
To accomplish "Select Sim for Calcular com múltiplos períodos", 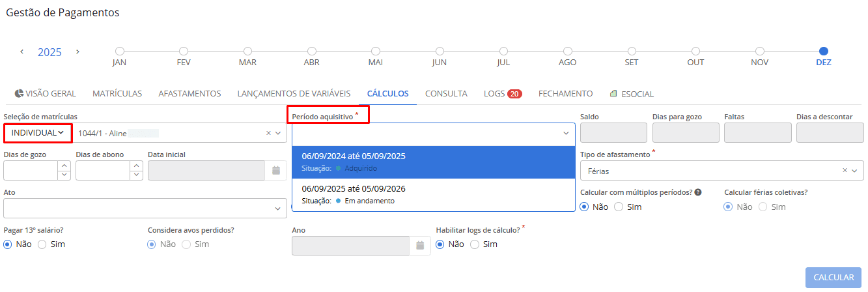I will click(619, 207).
